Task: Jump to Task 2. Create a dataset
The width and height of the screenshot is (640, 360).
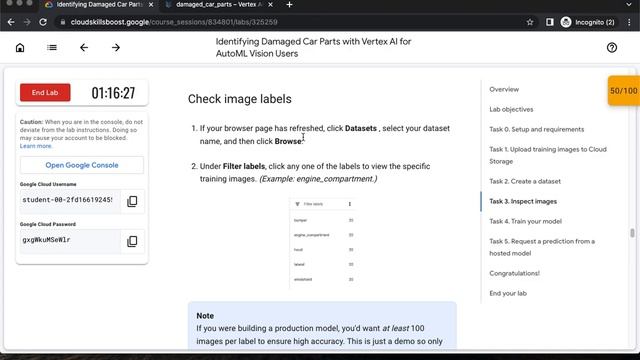Action: pos(525,181)
